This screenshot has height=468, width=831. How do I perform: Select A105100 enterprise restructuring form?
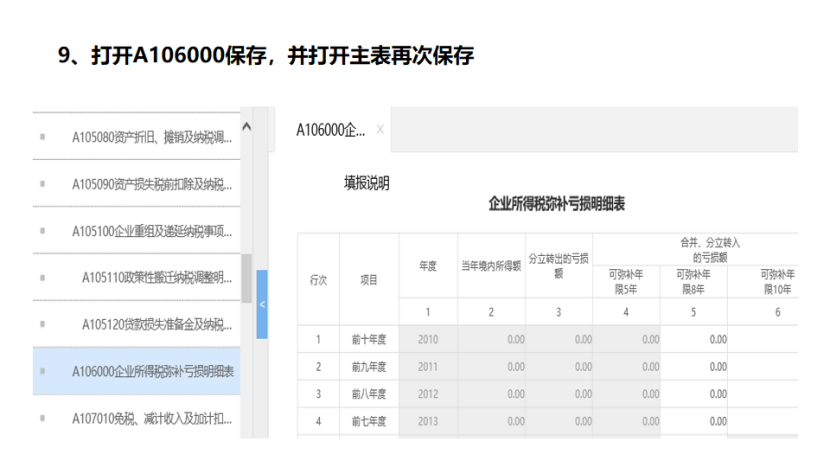pyautogui.click(x=152, y=231)
